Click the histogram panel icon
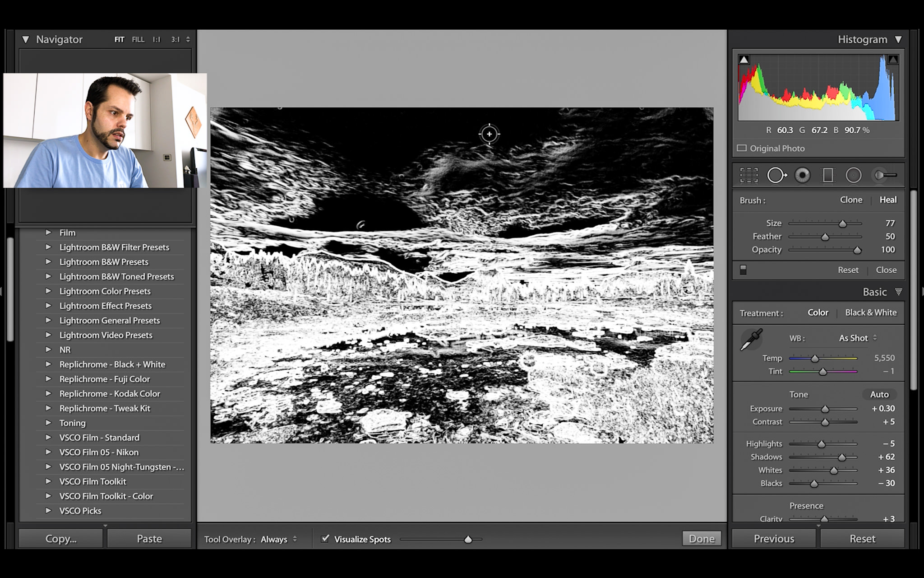 click(898, 39)
